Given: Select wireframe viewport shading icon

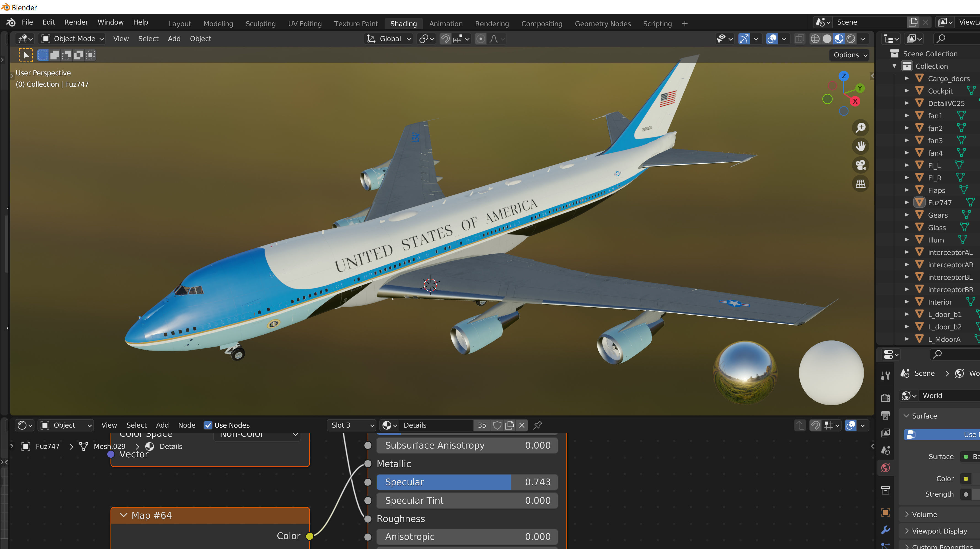Looking at the screenshot, I should coord(815,39).
